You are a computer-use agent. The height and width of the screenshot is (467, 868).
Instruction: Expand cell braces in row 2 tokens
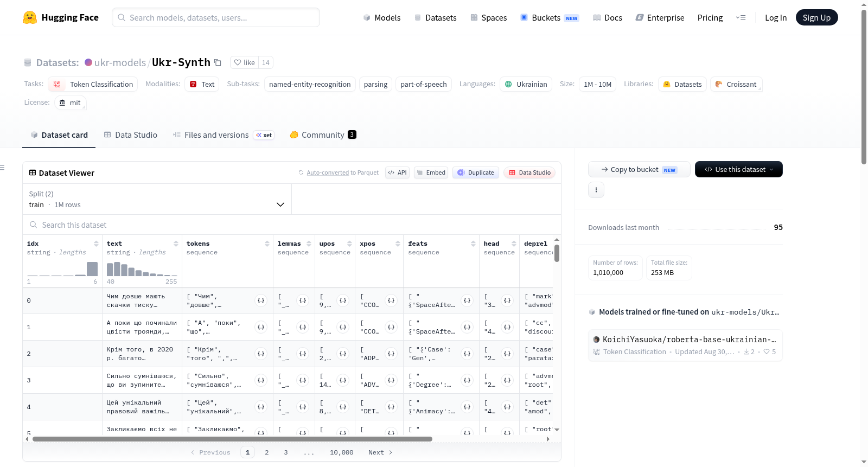[261, 354]
